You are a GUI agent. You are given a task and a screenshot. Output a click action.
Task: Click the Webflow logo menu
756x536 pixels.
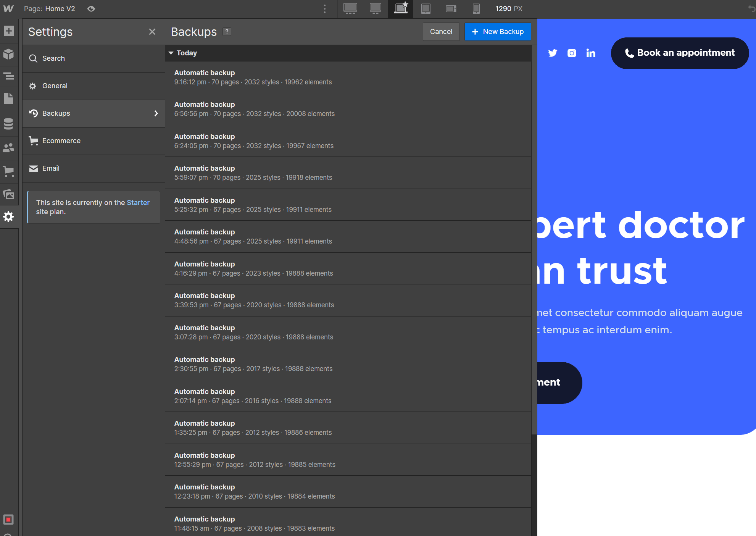[x=8, y=8]
